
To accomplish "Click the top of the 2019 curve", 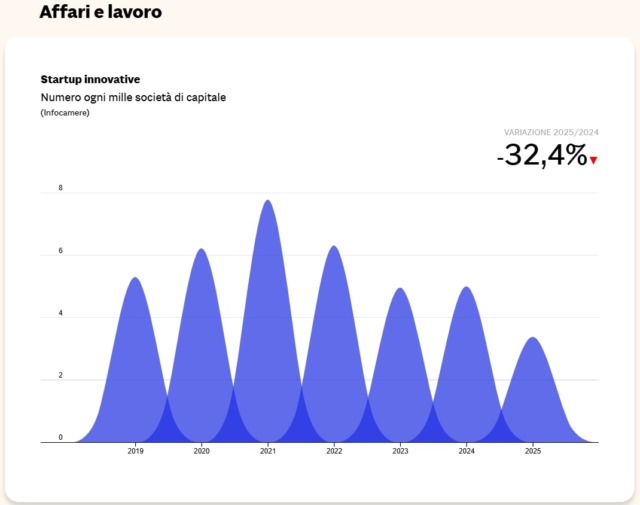I will [135, 279].
